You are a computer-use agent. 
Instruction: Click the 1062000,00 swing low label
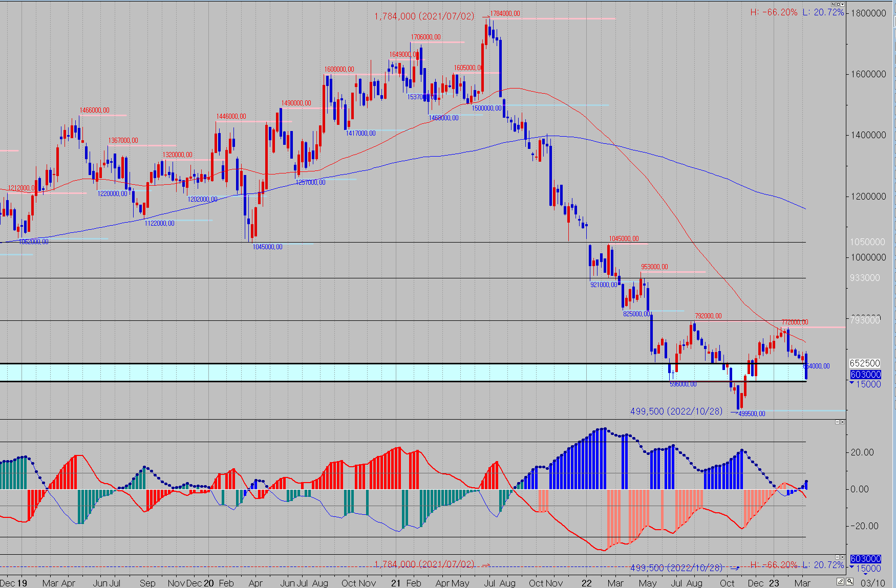coord(34,242)
